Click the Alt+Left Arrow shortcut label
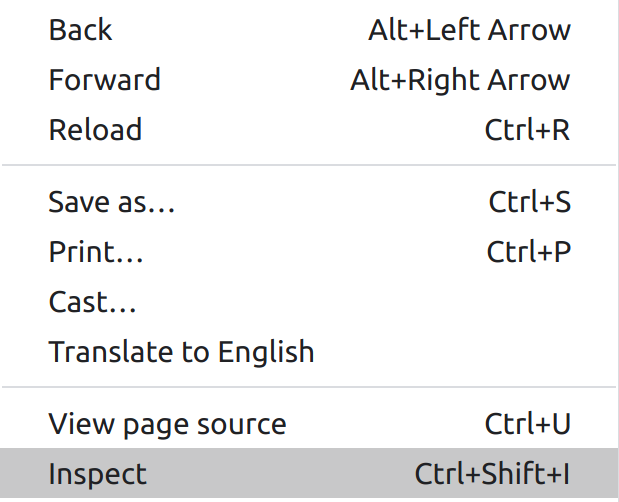The image size is (619, 502). [469, 30]
